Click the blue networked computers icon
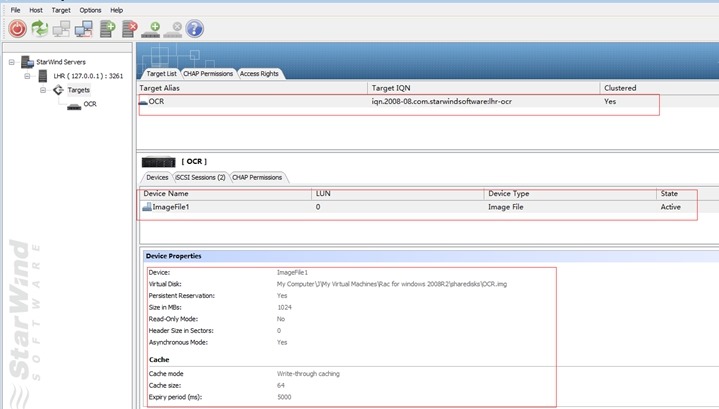Screen dimensions: 719x409 pos(84,29)
